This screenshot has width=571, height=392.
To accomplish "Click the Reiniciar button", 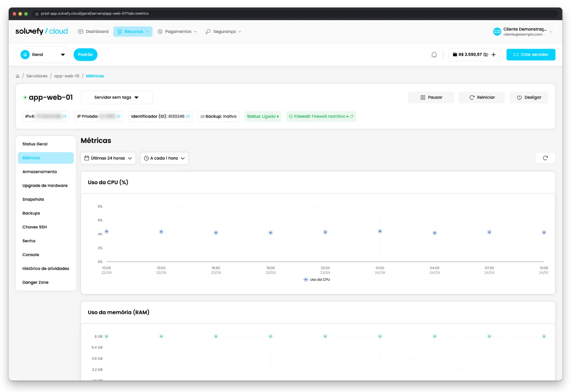I will point(482,97).
